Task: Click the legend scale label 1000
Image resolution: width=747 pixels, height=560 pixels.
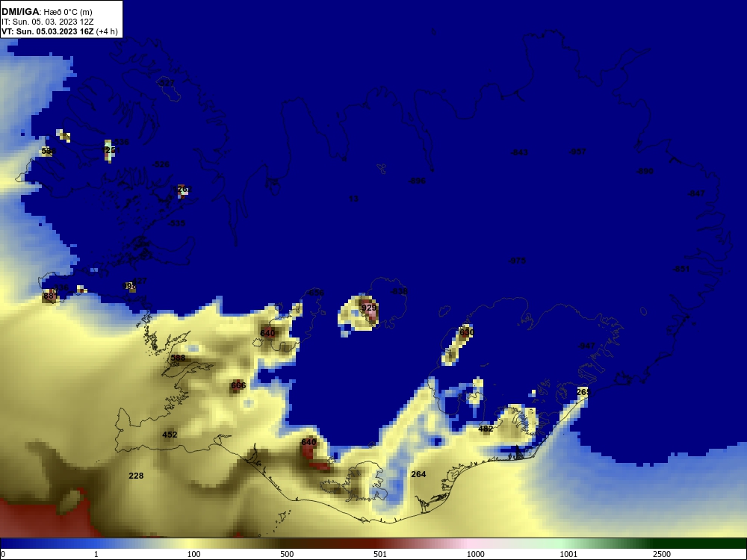Action: point(475,554)
